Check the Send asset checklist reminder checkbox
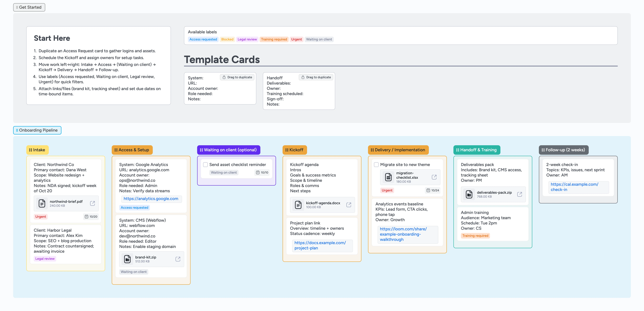644x311 pixels. point(205,164)
